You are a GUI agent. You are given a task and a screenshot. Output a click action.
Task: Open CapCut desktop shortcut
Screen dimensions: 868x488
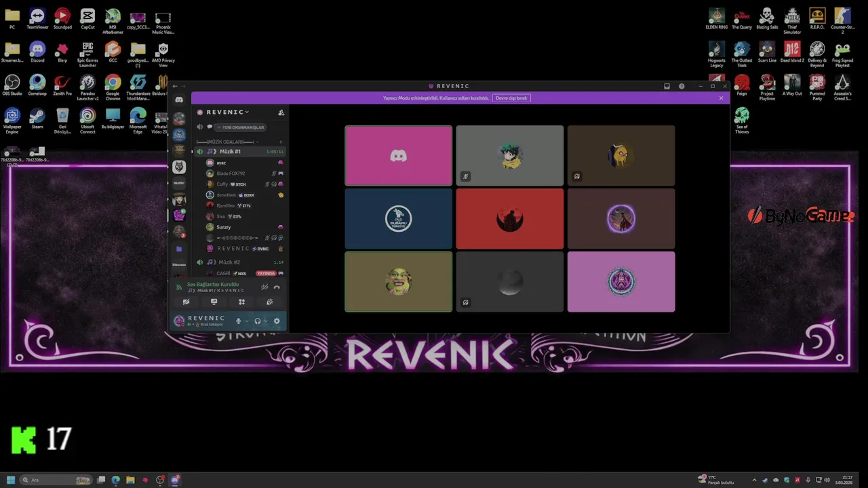[87, 18]
